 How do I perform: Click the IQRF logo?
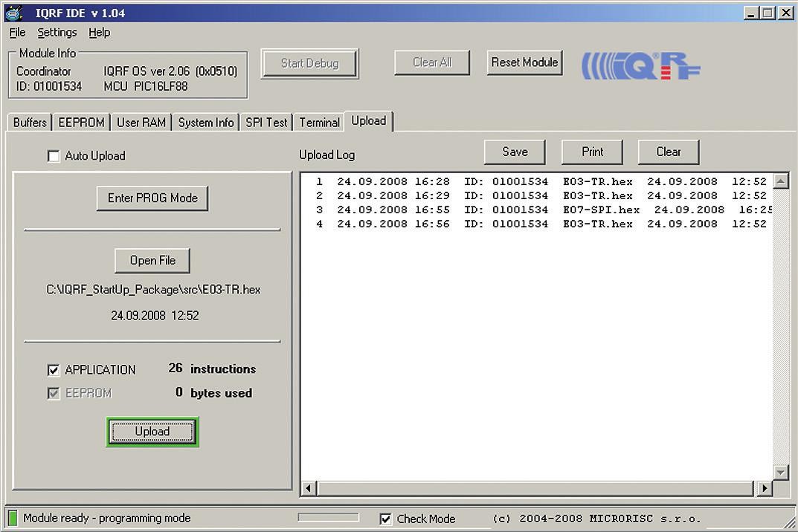click(x=641, y=67)
